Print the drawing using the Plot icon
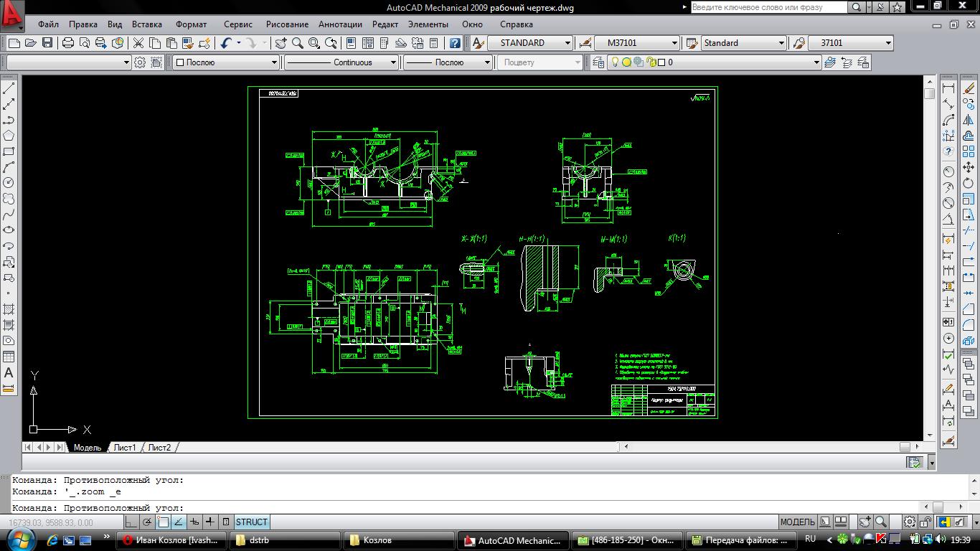This screenshot has height=551, width=980. (x=68, y=43)
